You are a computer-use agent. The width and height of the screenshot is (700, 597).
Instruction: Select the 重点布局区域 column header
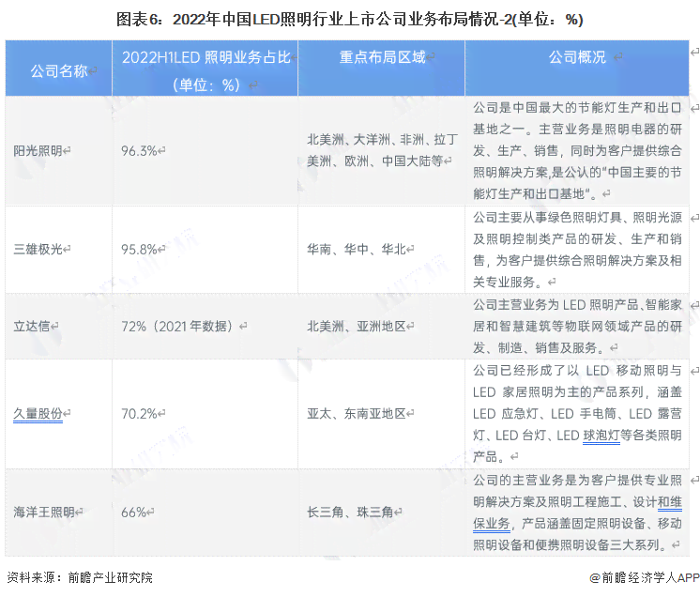(x=382, y=56)
